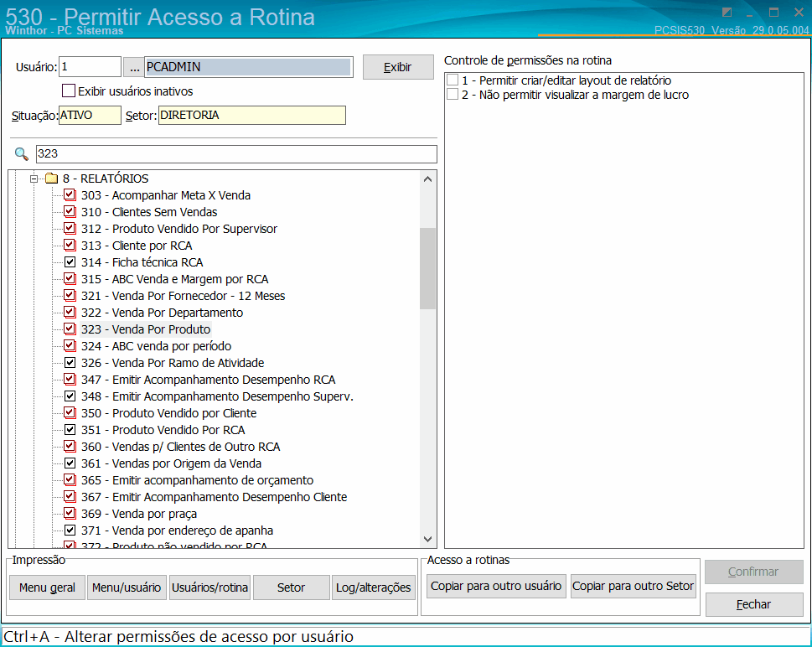The width and height of the screenshot is (812, 647).
Task: Select 324 - ABC venda por período row
Action: 156,346
